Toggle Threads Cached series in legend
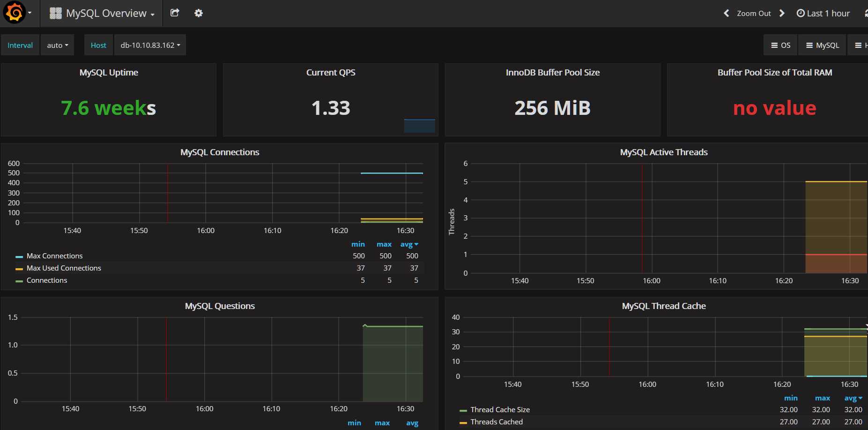Image resolution: width=868 pixels, height=430 pixels. pyautogui.click(x=497, y=422)
